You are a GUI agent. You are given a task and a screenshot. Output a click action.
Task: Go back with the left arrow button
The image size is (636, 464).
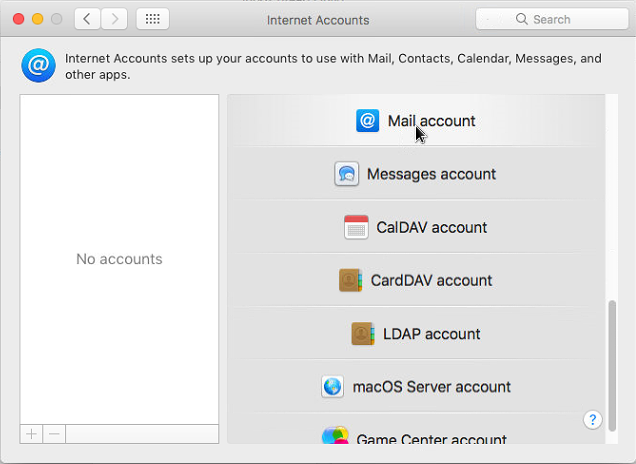(87, 19)
